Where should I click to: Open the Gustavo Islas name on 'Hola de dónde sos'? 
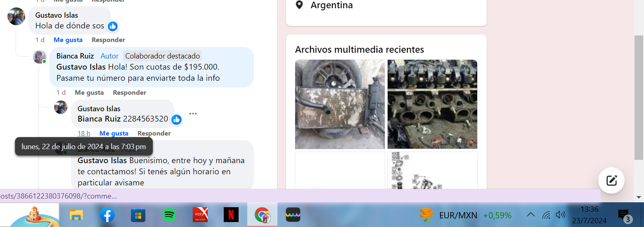point(57,15)
